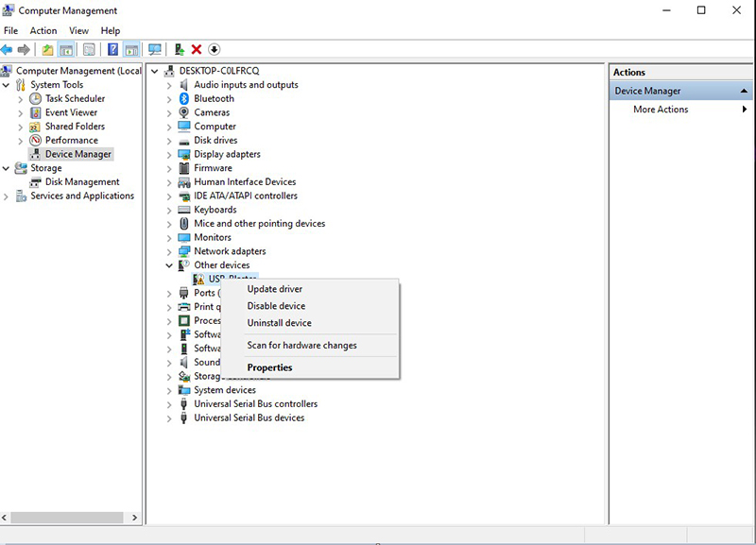Click the scan for hardware changes monitor icon
Screen dimensions: 756x545
pos(155,49)
